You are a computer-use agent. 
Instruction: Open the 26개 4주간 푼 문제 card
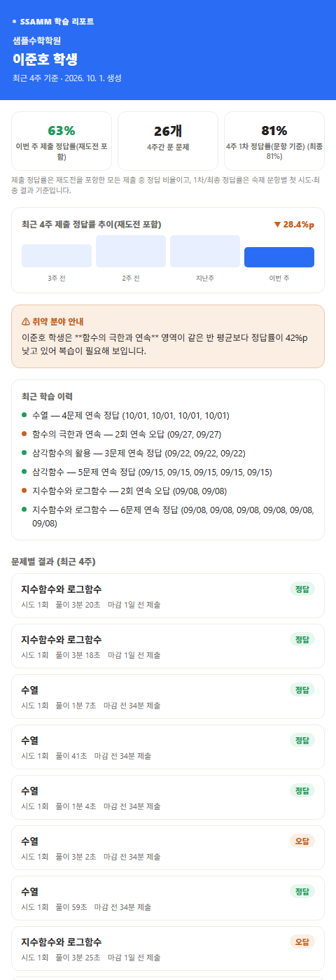coord(168,141)
